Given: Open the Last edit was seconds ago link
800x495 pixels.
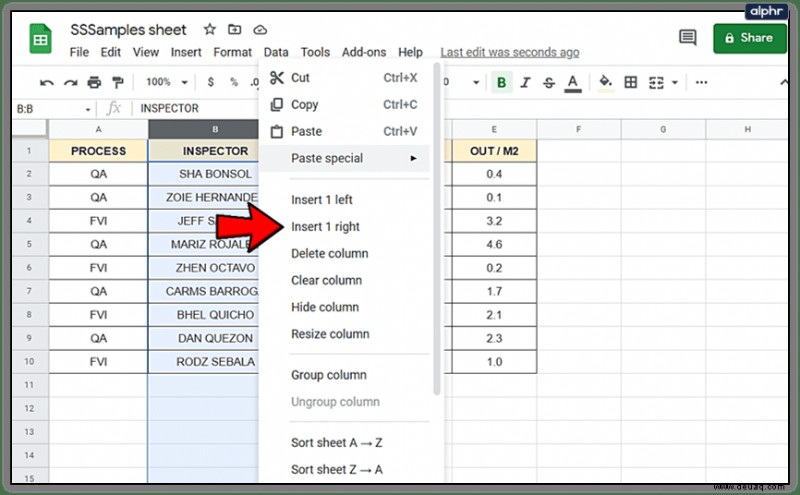Looking at the screenshot, I should [510, 52].
